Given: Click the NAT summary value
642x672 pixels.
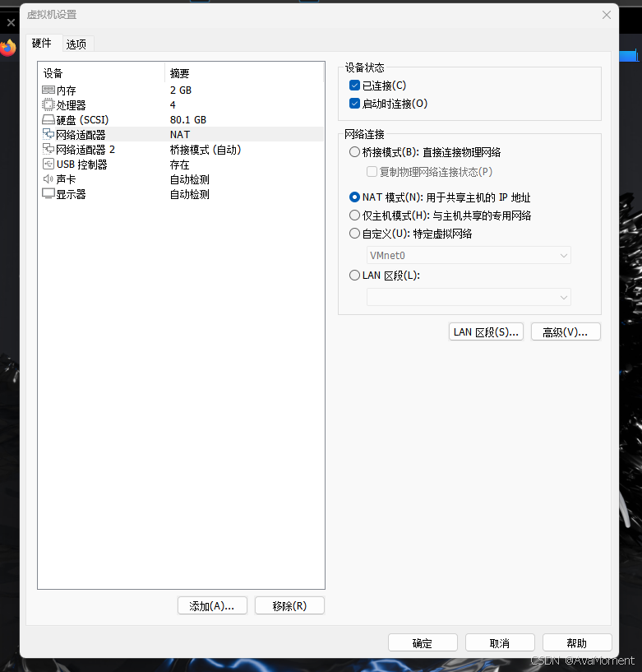Looking at the screenshot, I should pos(180,135).
